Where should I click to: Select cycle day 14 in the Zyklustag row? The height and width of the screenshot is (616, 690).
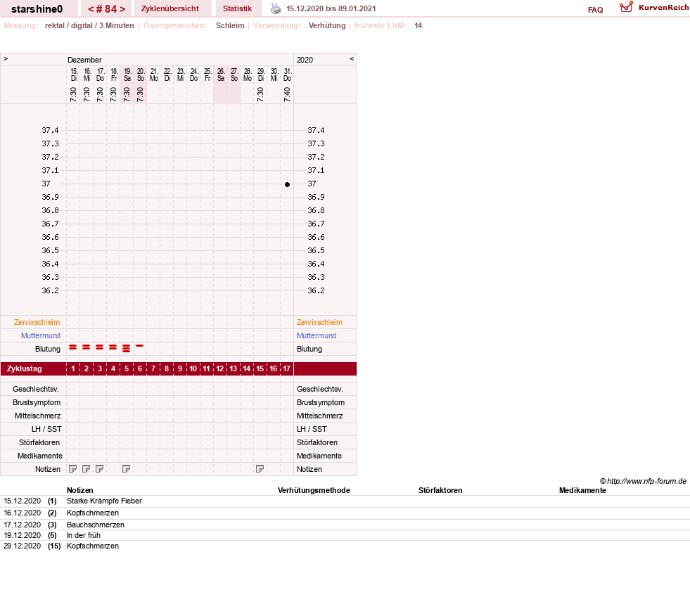click(247, 368)
